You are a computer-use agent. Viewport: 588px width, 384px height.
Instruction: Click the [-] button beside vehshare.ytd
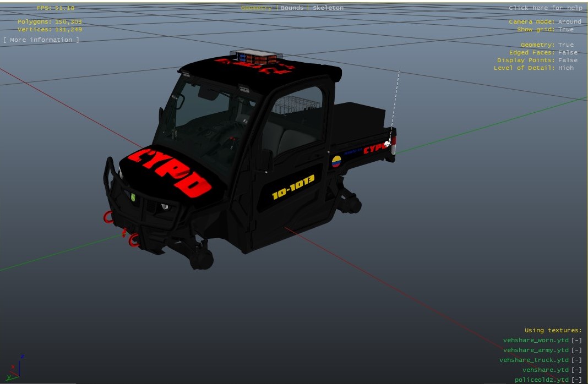(x=576, y=370)
